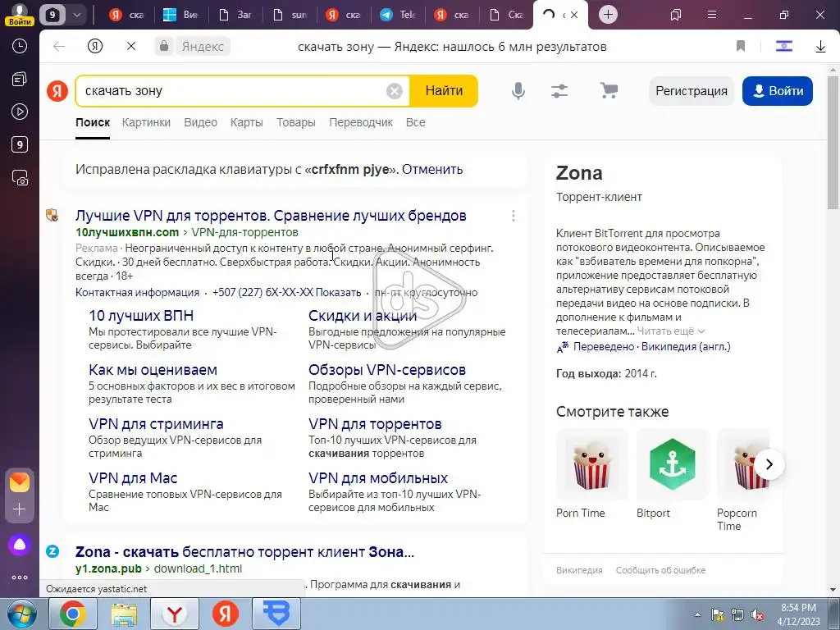Image resolution: width=840 pixels, height=630 pixels.
Task: Open Porn Time thumbnail card
Action: tap(591, 464)
